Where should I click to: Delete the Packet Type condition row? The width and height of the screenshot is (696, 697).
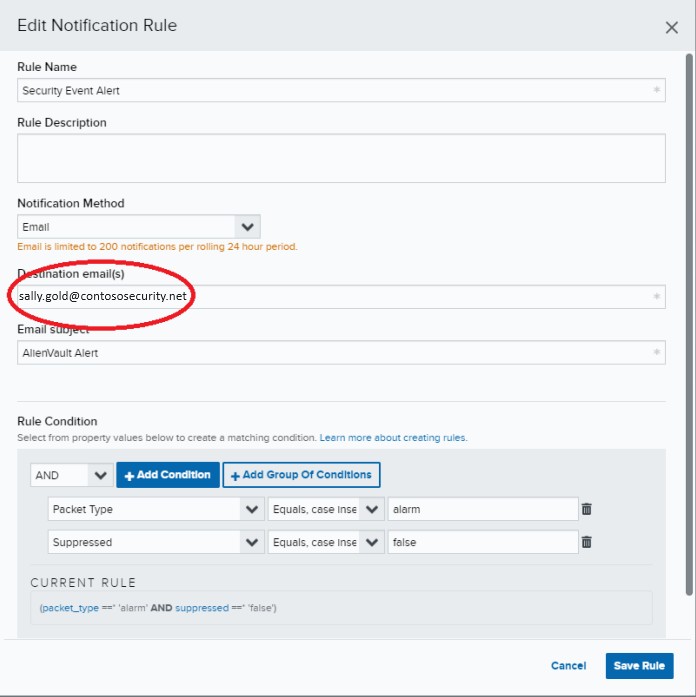click(x=587, y=509)
